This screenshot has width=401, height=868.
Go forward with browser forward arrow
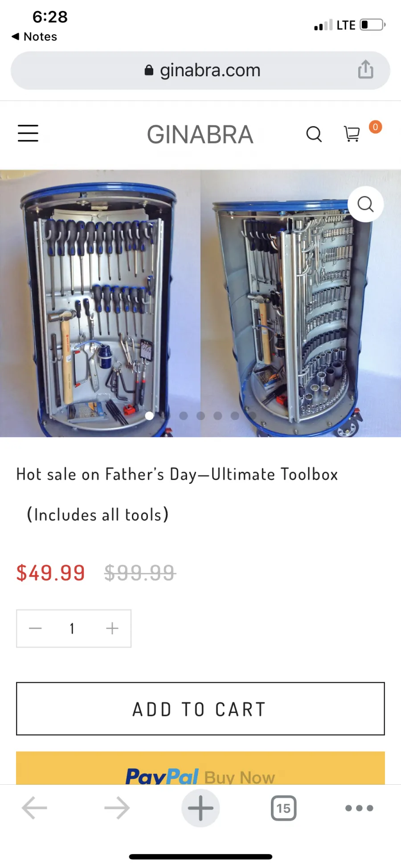[117, 808]
